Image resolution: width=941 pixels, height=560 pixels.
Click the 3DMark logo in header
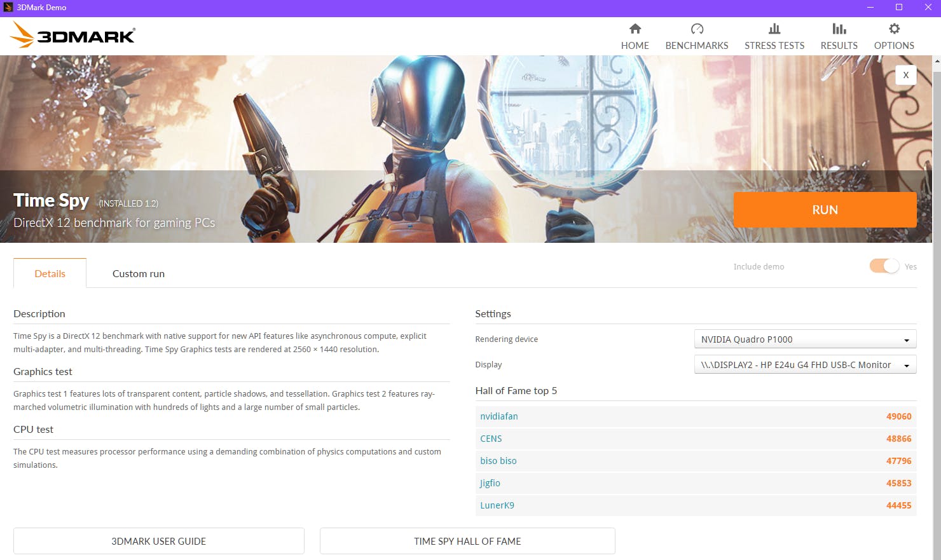(73, 36)
